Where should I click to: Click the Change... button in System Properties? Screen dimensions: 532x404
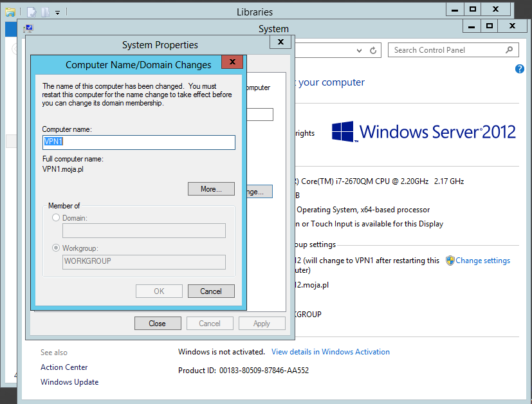(x=259, y=192)
